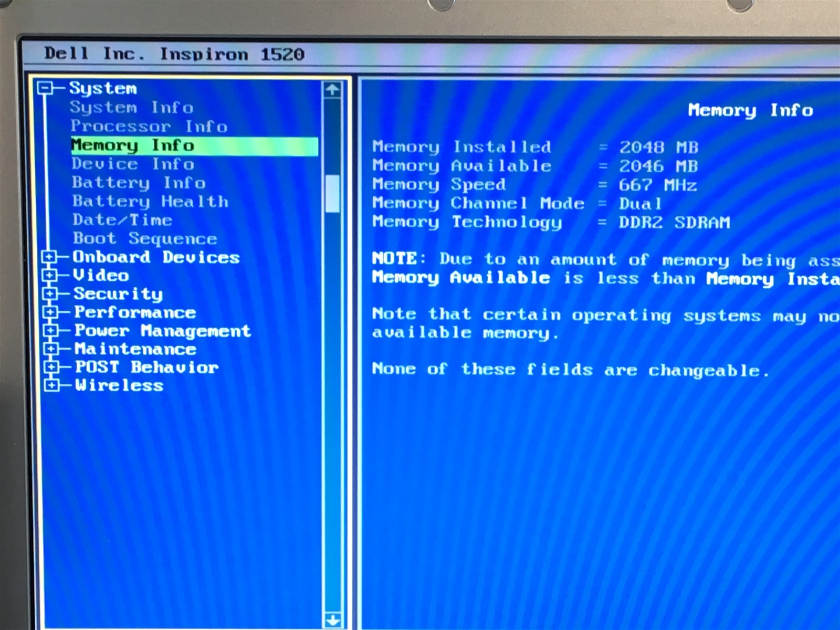Expand the Onboard Devices node
Image resolution: width=840 pixels, height=630 pixels.
[49, 257]
